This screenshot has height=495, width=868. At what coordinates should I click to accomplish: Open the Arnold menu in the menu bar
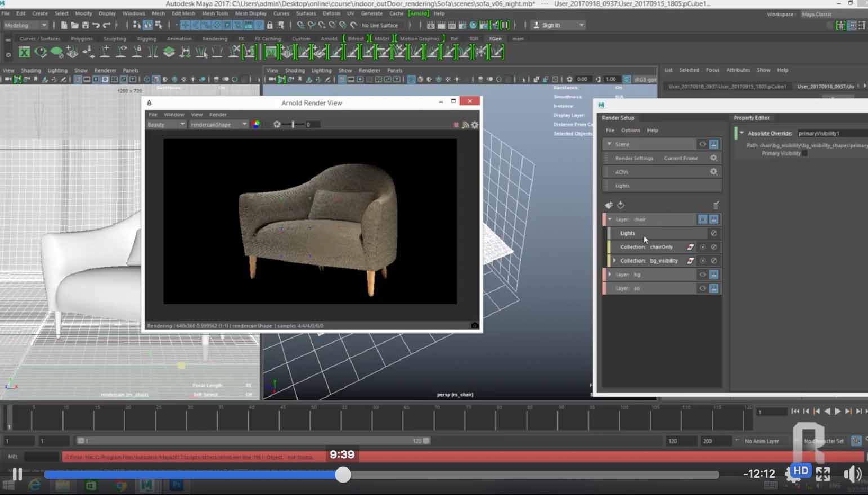click(x=418, y=13)
